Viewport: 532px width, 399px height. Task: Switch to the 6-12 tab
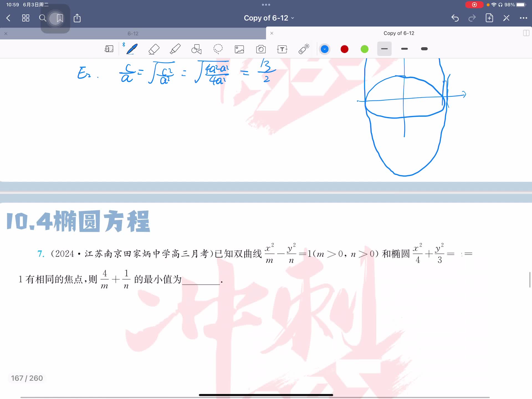(133, 34)
